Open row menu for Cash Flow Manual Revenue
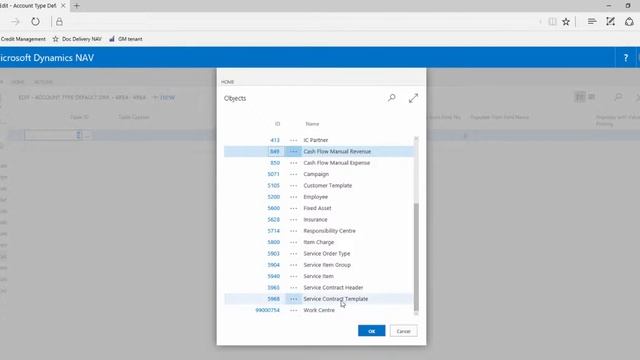Screen dimensions: 640x360 [x=293, y=151]
